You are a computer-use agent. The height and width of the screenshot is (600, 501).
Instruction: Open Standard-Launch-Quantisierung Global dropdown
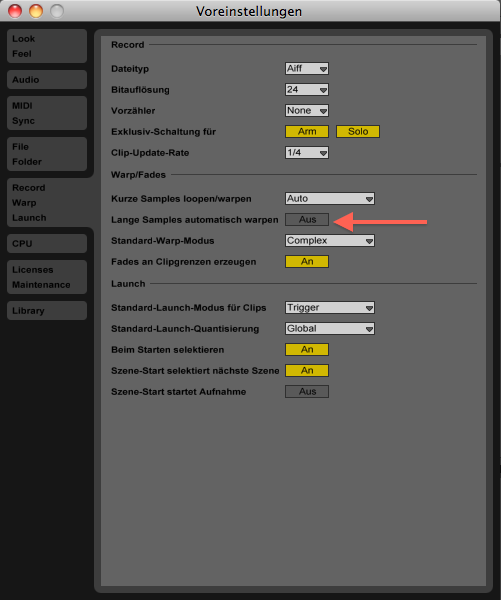click(x=330, y=329)
